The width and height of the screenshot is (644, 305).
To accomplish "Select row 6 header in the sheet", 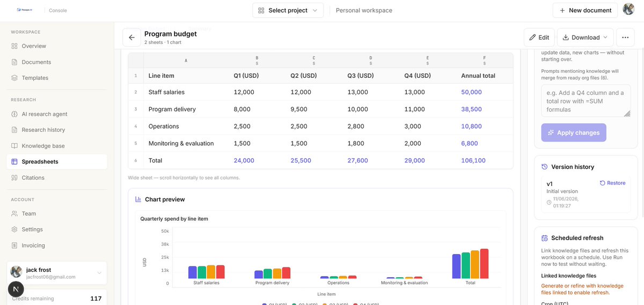I will pyautogui.click(x=136, y=161).
